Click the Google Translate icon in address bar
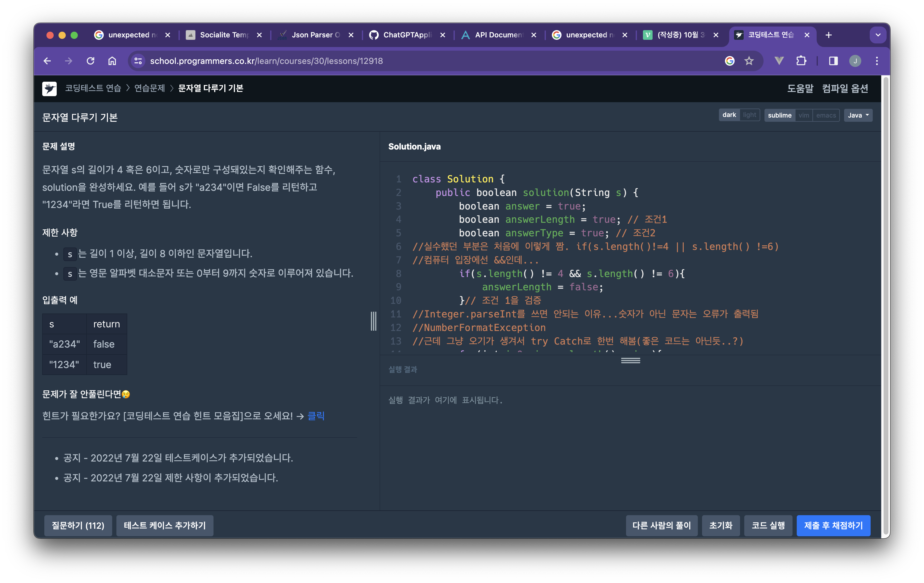The width and height of the screenshot is (924, 583). 729,61
